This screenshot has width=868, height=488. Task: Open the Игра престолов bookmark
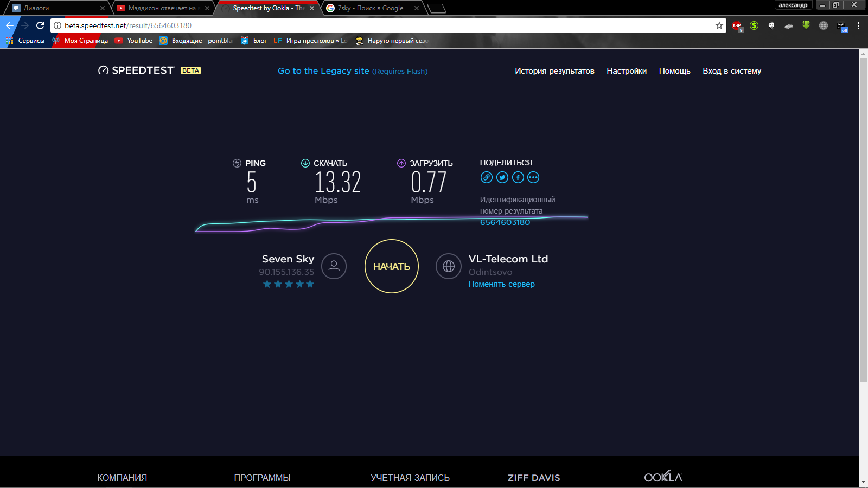coord(310,41)
